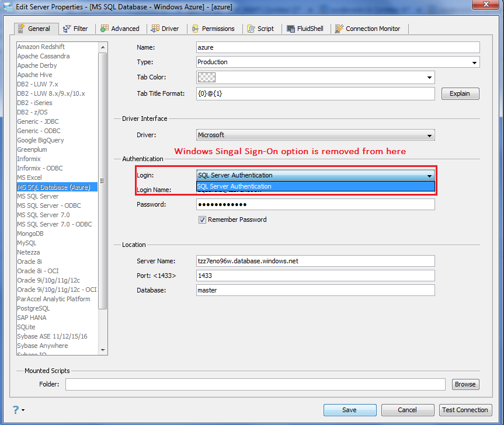The width and height of the screenshot is (504, 425).
Task: Select Greenplum in server list
Action: [32, 149]
